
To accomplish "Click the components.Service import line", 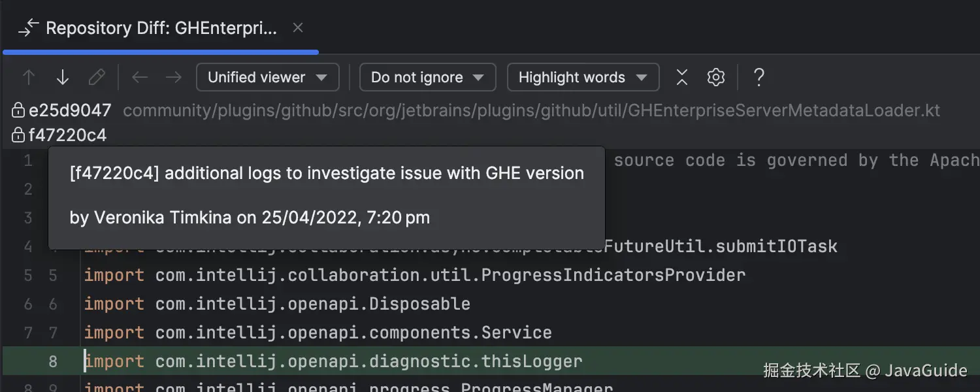I will pyautogui.click(x=318, y=333).
